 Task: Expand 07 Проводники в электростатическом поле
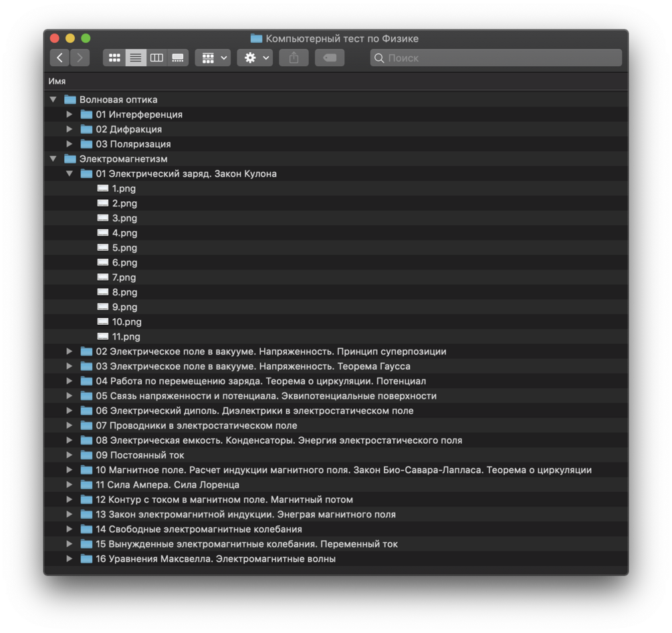pyautogui.click(x=69, y=425)
